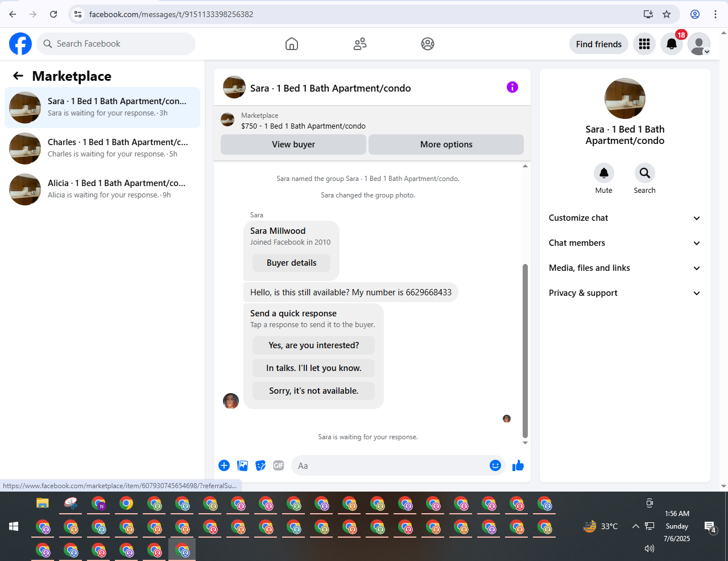Install app icon in the address bar

[x=648, y=14]
